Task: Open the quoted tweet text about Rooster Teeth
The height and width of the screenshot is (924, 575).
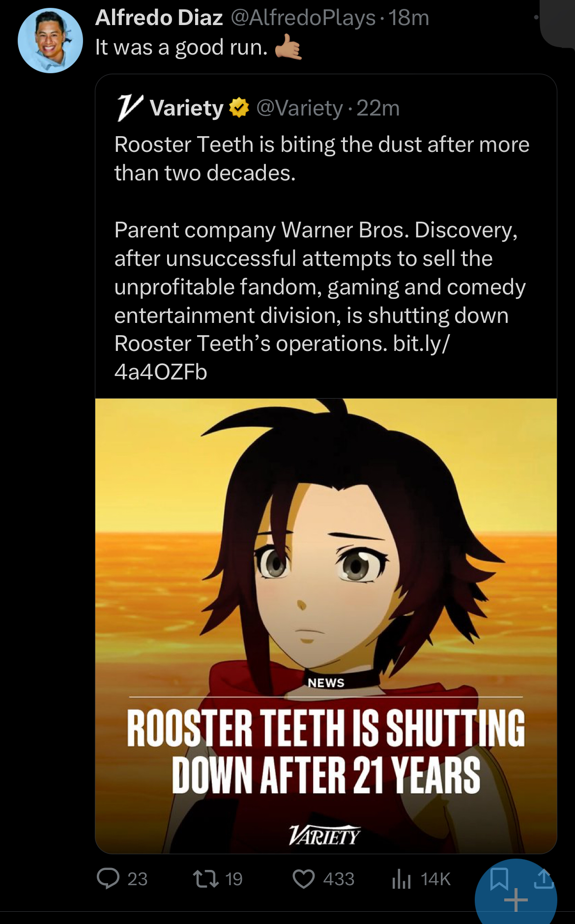Action: click(x=322, y=258)
